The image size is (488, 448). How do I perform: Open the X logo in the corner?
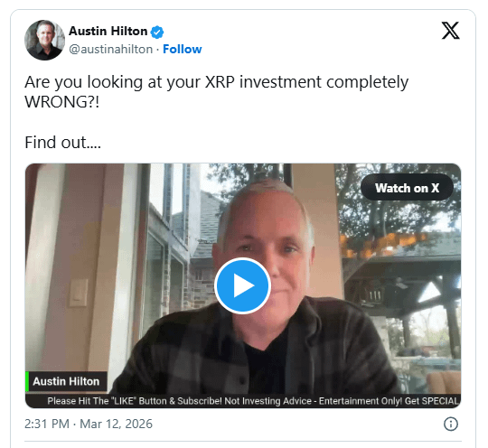pyautogui.click(x=450, y=31)
